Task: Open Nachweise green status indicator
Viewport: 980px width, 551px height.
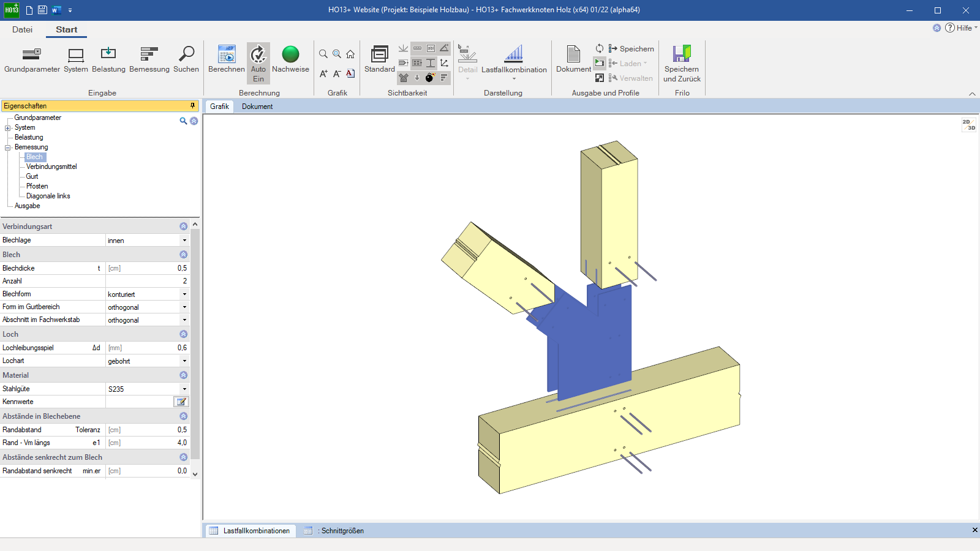Action: pyautogui.click(x=290, y=60)
